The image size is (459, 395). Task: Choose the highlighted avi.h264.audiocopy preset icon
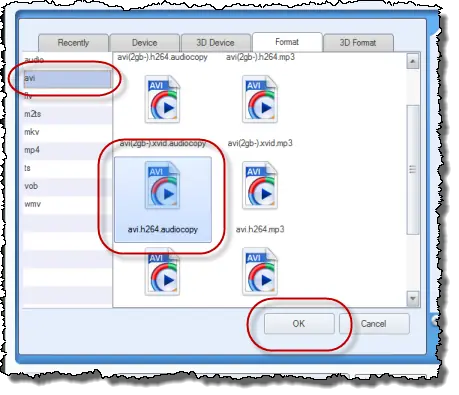[162, 185]
